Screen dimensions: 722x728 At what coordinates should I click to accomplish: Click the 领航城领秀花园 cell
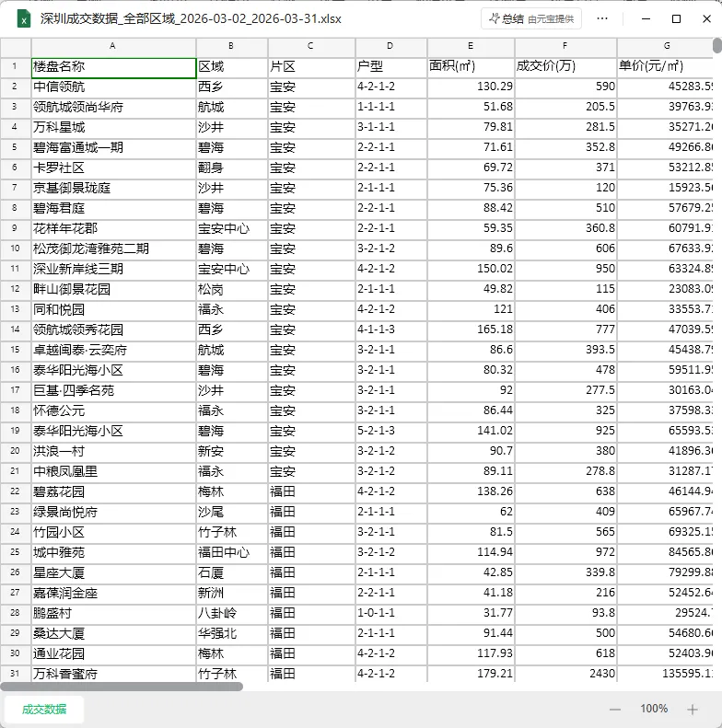pos(113,329)
